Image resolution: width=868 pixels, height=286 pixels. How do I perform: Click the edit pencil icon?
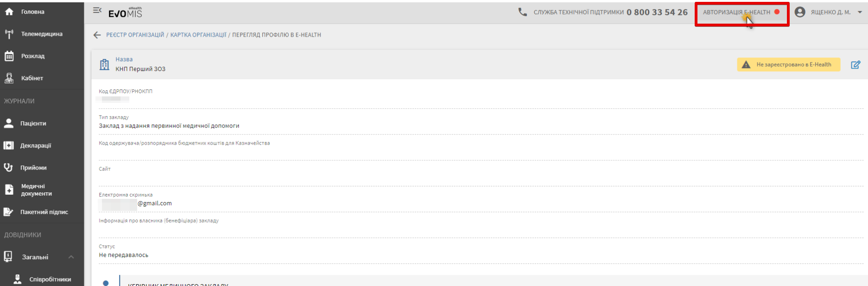(855, 65)
